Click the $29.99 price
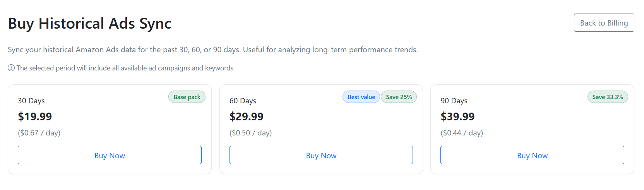This screenshot has width=644, height=190. click(x=247, y=116)
